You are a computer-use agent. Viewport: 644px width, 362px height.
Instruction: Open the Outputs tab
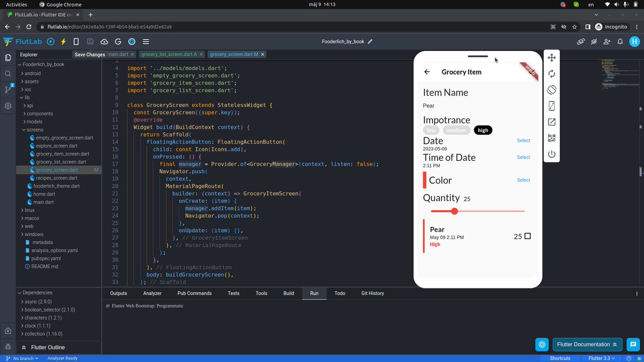tap(119, 293)
